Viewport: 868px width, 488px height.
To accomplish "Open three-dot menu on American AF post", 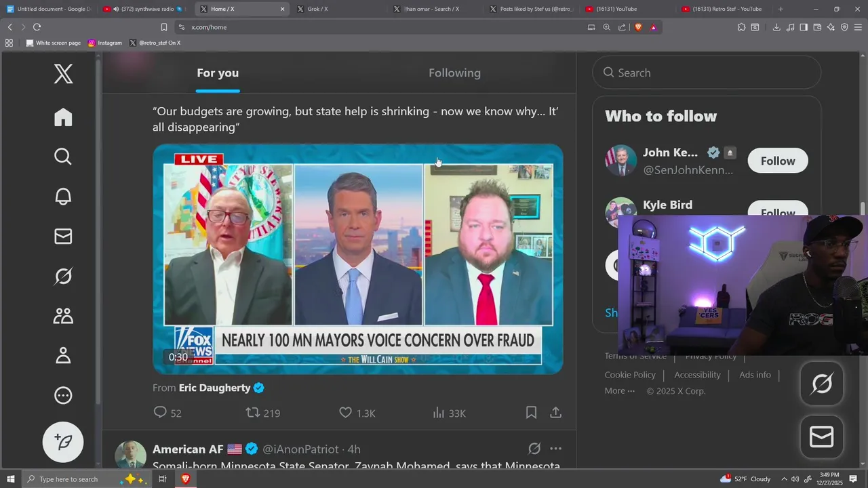I will coord(555,449).
